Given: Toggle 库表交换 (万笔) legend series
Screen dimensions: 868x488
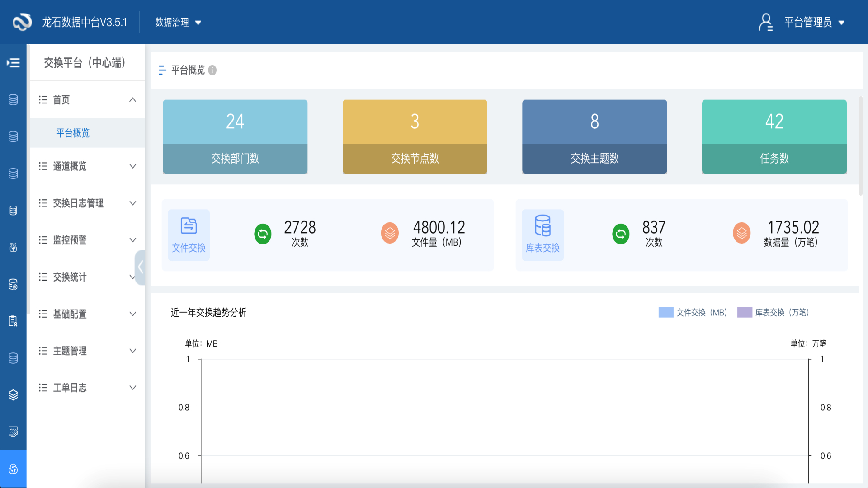Looking at the screenshot, I should click(x=773, y=312).
